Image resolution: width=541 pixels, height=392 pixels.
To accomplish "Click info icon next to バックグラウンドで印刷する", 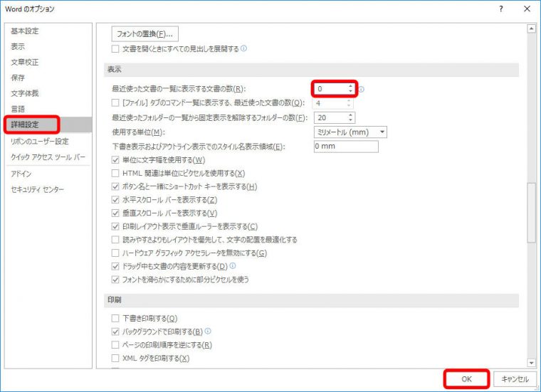I will (x=208, y=331).
